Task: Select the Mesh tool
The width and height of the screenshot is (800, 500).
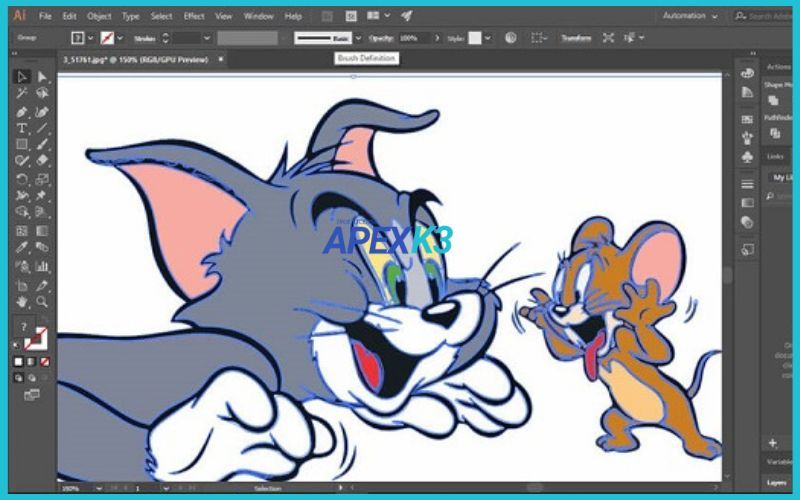Action: click(22, 231)
